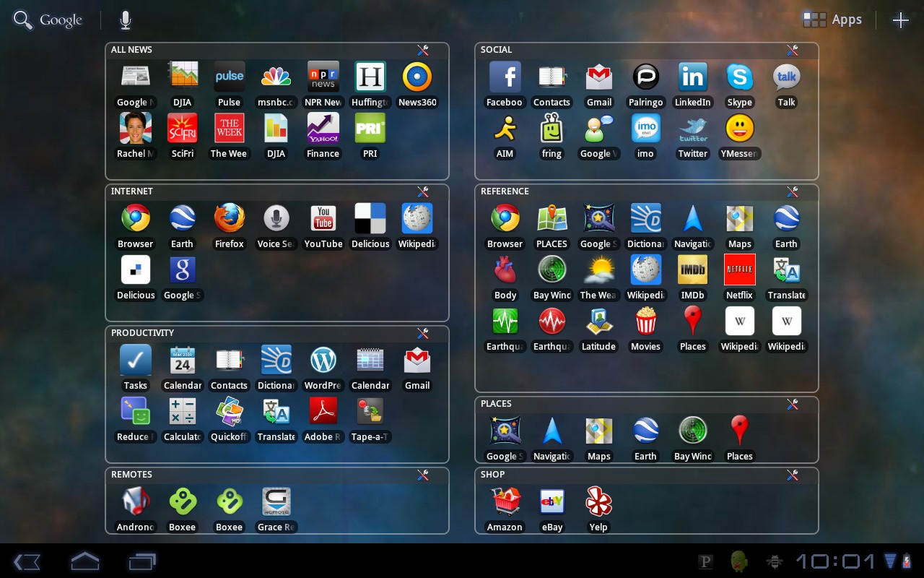Open Adobe Reader app

tap(323, 411)
